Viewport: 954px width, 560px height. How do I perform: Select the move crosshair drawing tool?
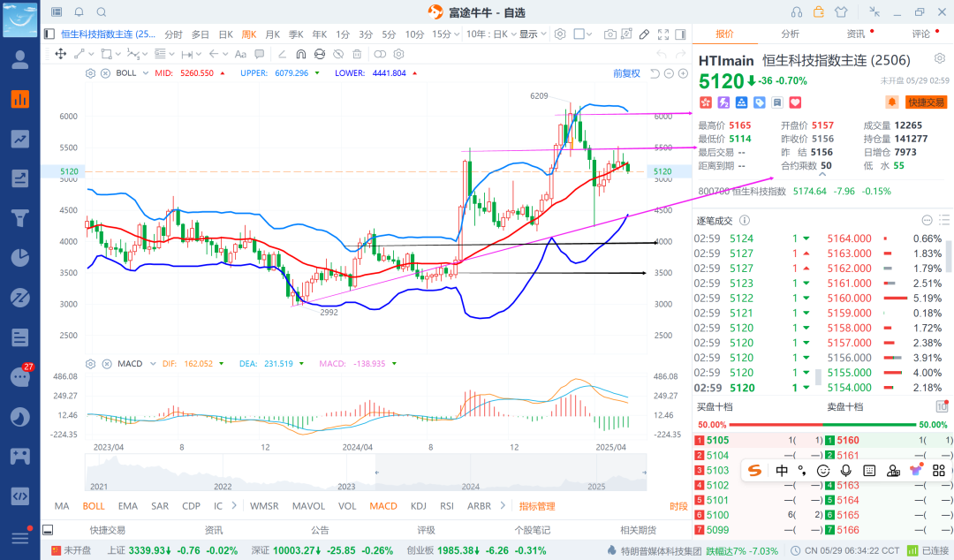coord(60,54)
